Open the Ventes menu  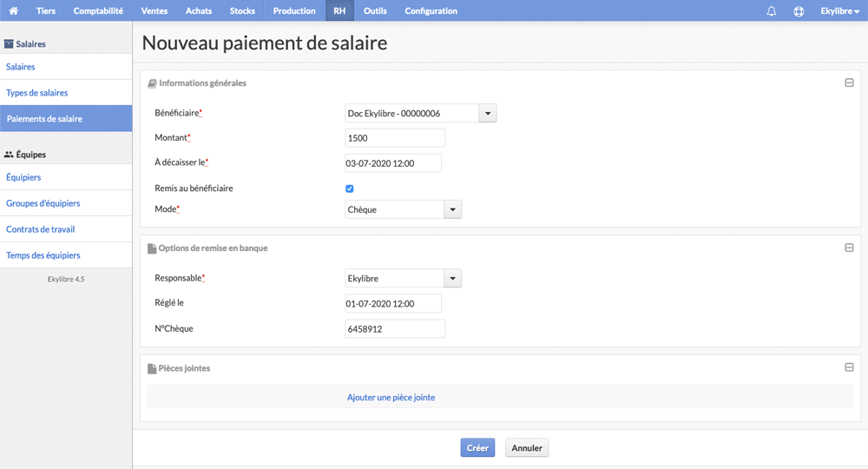[x=155, y=10]
